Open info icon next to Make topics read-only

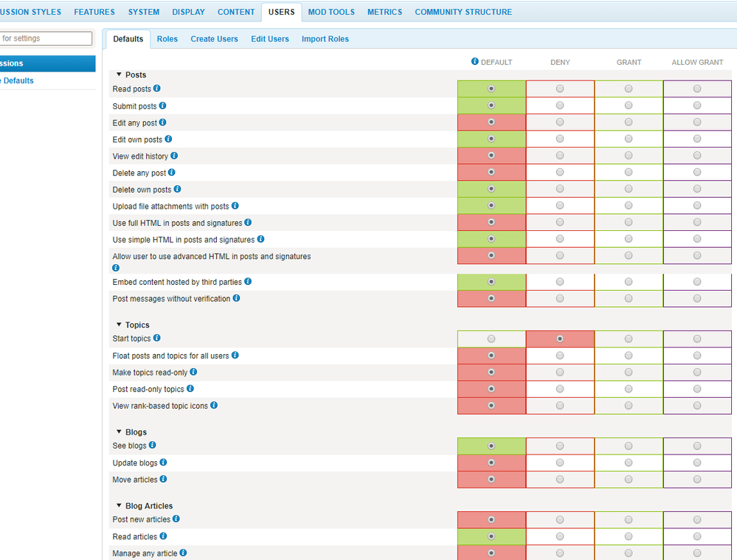click(x=193, y=372)
